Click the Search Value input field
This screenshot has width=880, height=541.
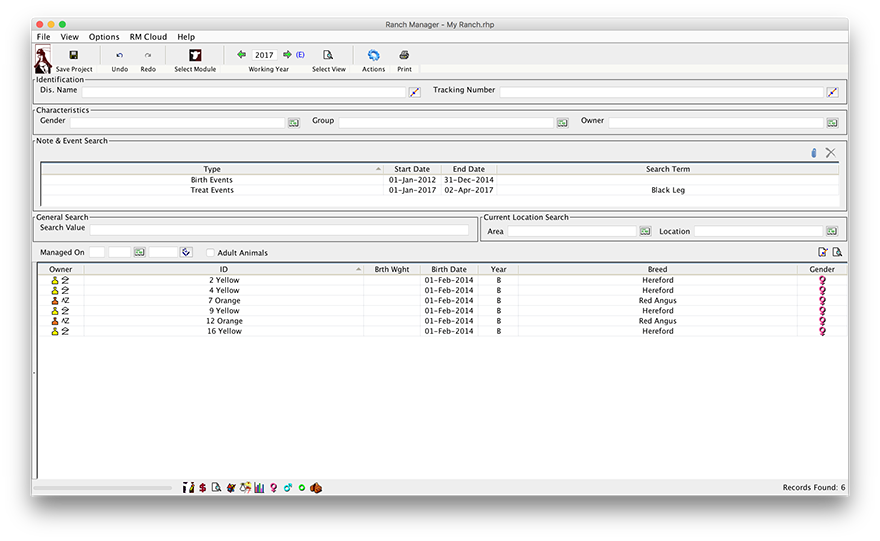point(279,231)
